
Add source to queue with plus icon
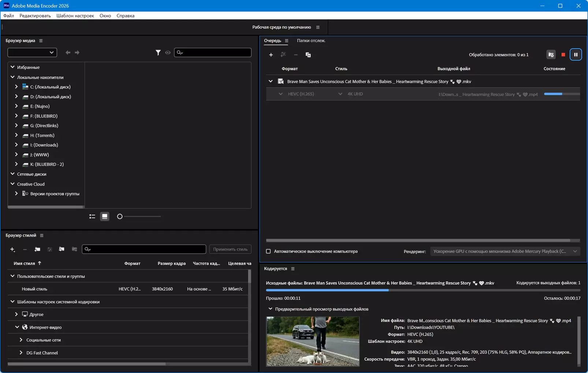(271, 55)
